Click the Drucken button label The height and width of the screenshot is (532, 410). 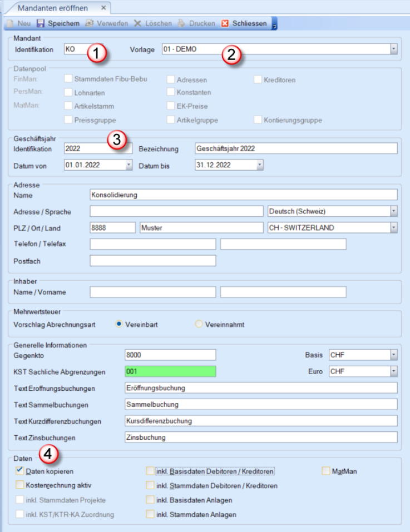pos(202,23)
